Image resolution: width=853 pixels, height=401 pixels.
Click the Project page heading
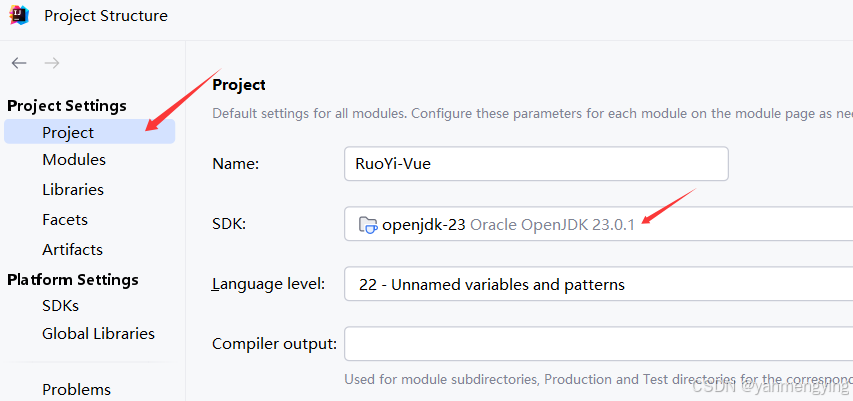(239, 84)
